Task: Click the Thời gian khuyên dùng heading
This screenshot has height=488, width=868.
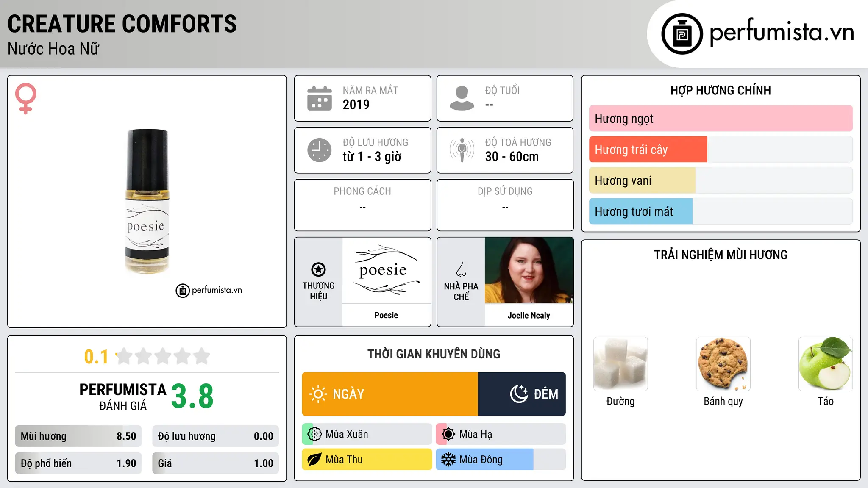Action: pos(434,354)
